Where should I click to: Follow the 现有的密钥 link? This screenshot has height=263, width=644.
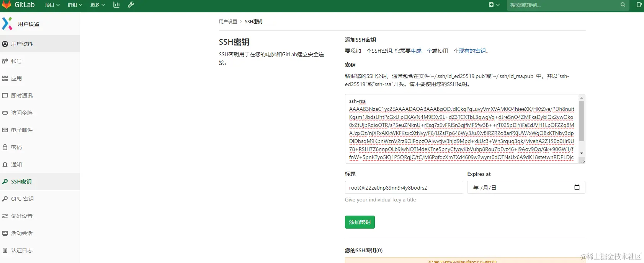point(472,51)
